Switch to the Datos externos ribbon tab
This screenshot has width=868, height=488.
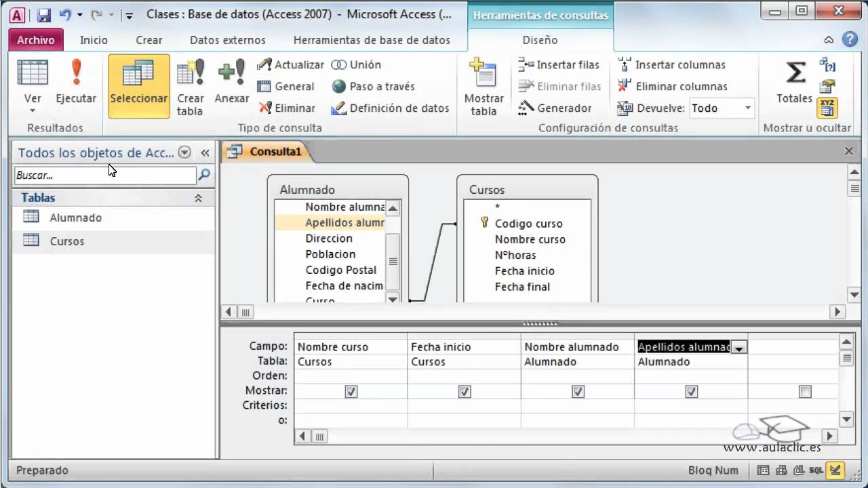pos(227,40)
